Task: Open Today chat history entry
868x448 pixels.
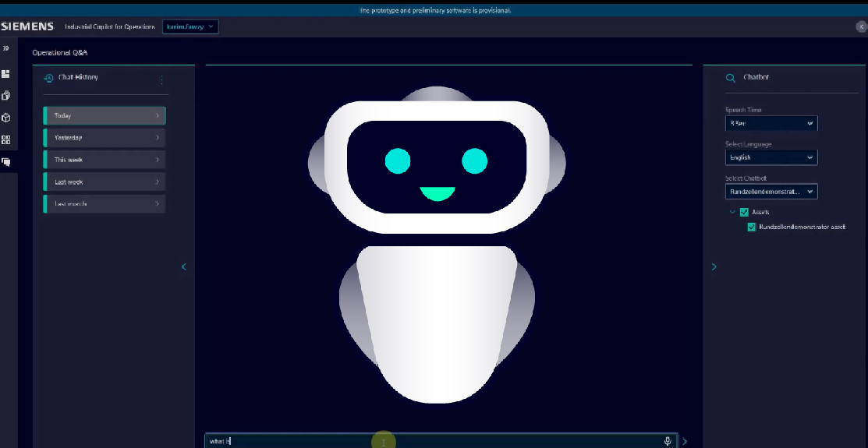Action: tap(105, 116)
